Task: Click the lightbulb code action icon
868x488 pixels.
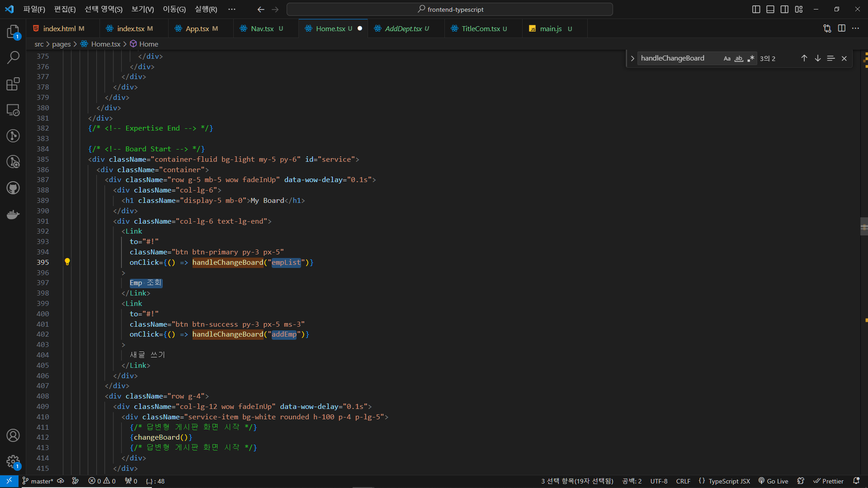Action: coord(67,262)
